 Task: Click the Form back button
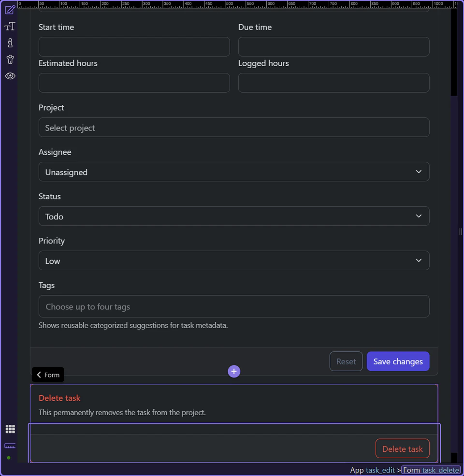(x=47, y=375)
